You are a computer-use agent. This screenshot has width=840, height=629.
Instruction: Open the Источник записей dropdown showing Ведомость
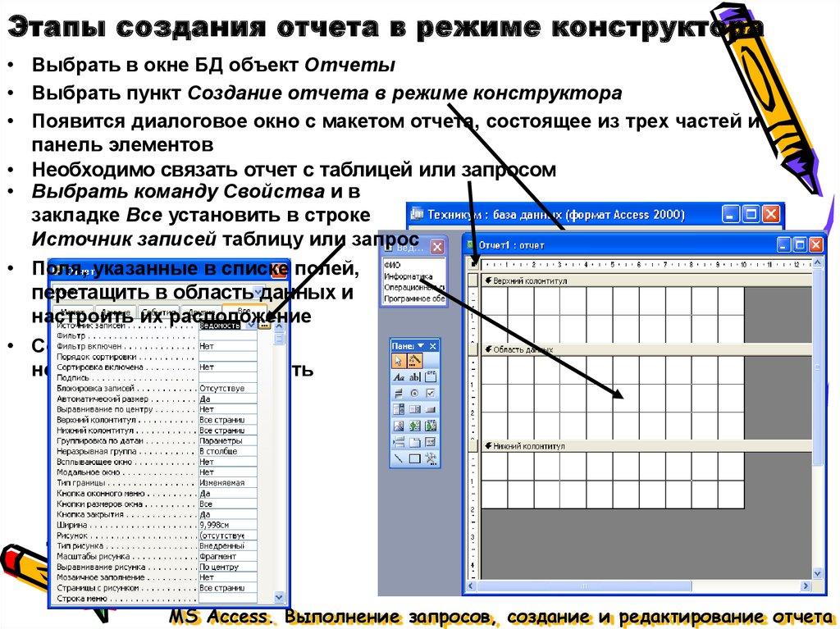[251, 326]
